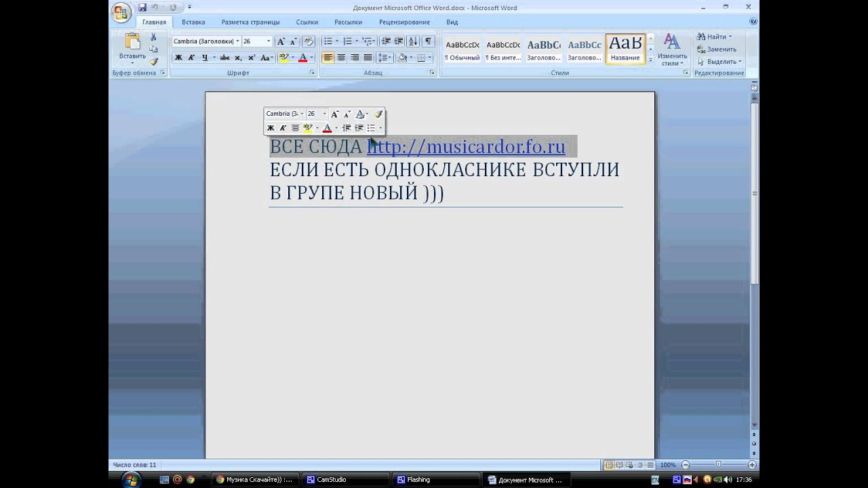Switch to the Разметка страницы tab

click(x=250, y=22)
